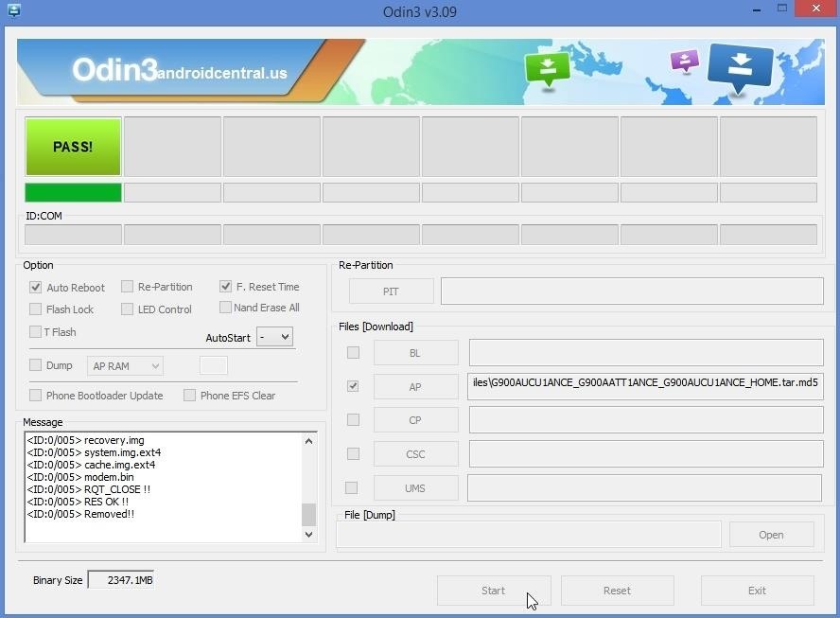
Task: Check Phone EFS Clear option
Action: tap(189, 396)
